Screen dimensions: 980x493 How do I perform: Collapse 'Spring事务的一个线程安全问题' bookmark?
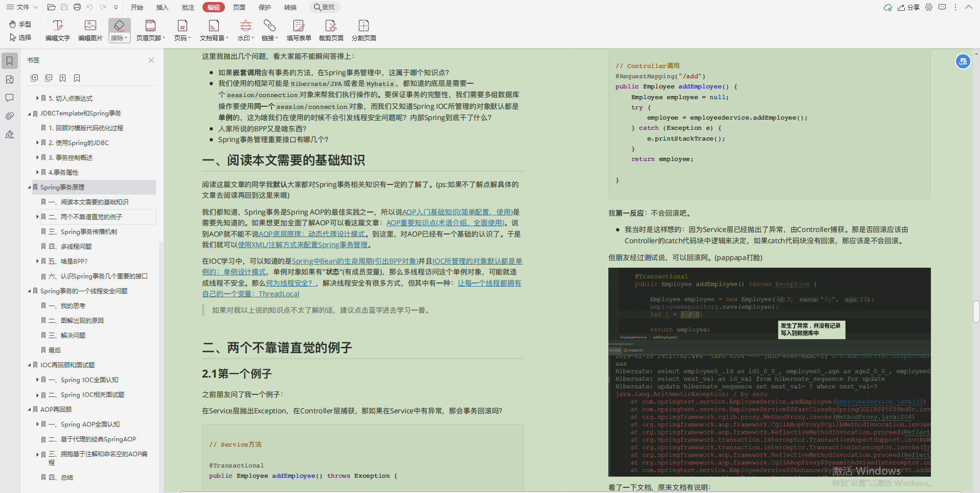[29, 291]
